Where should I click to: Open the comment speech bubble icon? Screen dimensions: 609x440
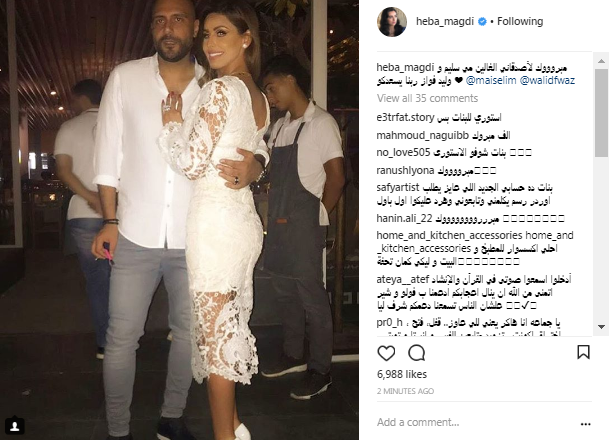pos(417,353)
